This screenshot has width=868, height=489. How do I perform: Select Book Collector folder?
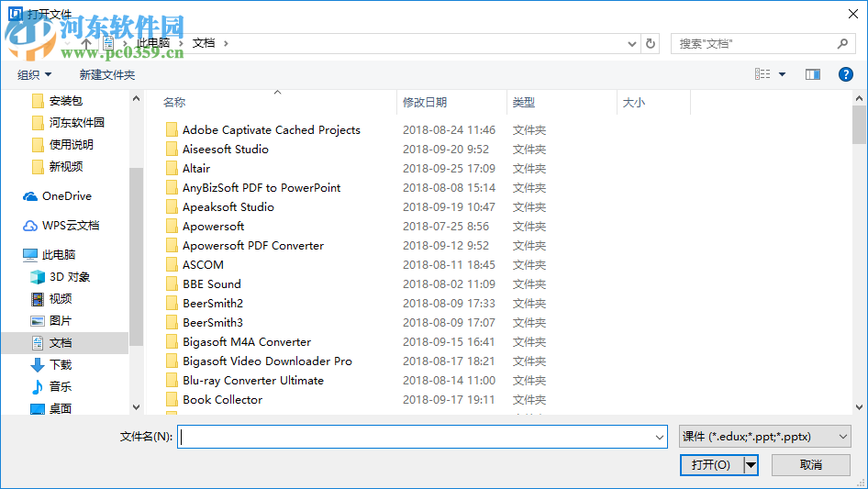[223, 400]
